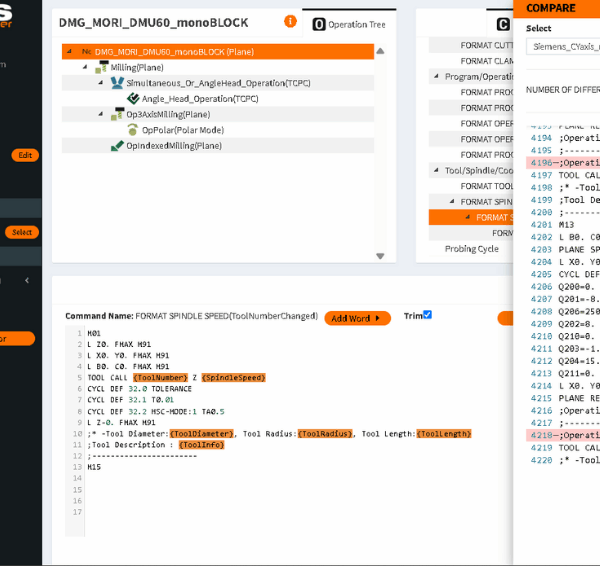Screen dimensions: 600x566
Task: Click the Angle_Head_Operation(TCPC) icon
Action: (x=132, y=99)
